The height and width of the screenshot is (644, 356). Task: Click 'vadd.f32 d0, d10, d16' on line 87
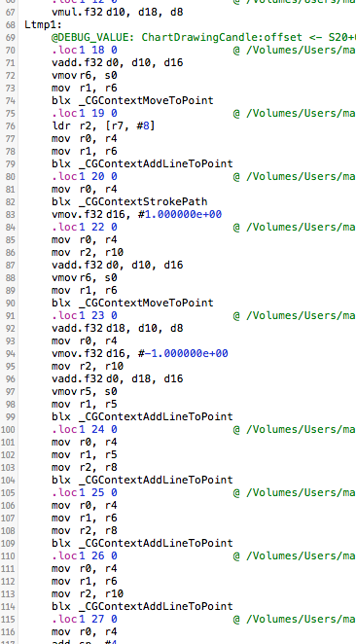pos(117,266)
